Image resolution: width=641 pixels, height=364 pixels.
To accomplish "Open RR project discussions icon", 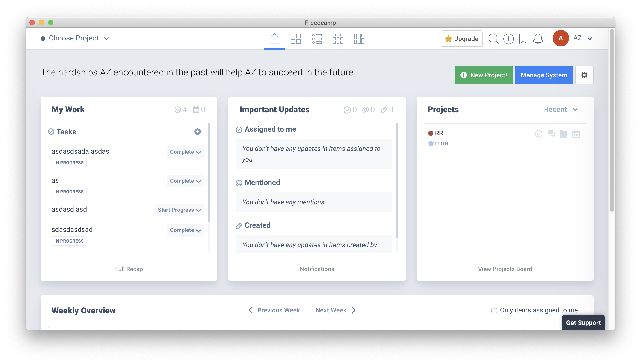I will pos(551,134).
